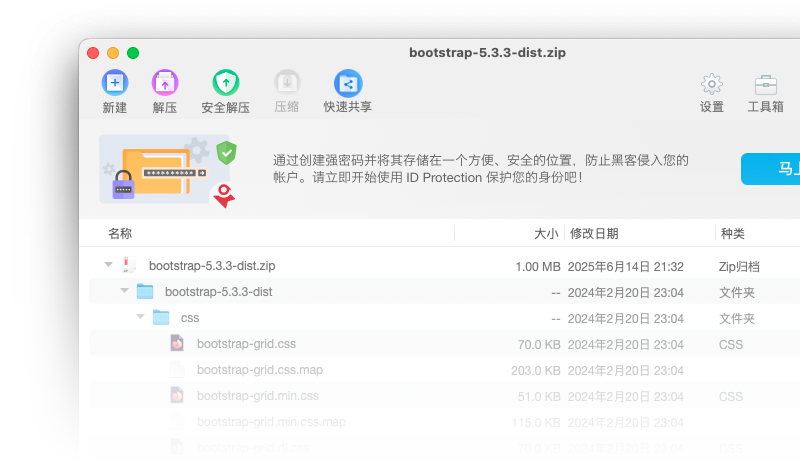
Task: Collapse the bootstrap-5.3.3-dist.zip root row
Action: tap(108, 264)
